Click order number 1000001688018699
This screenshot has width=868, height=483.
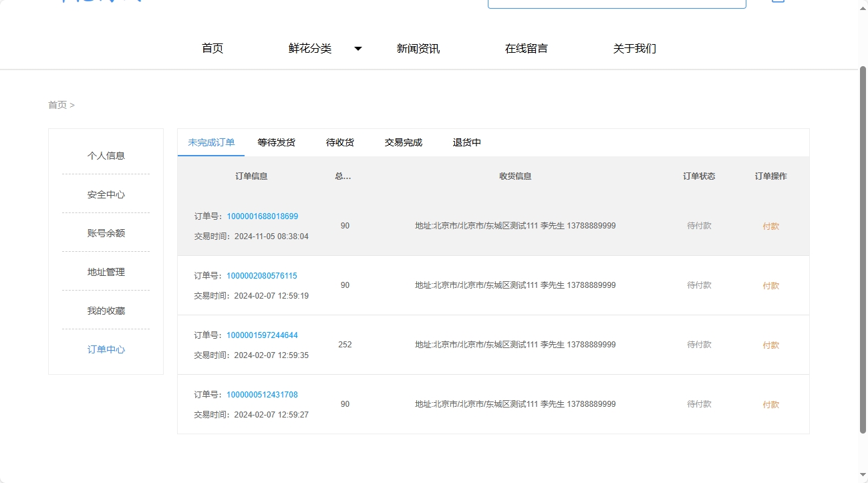(261, 216)
